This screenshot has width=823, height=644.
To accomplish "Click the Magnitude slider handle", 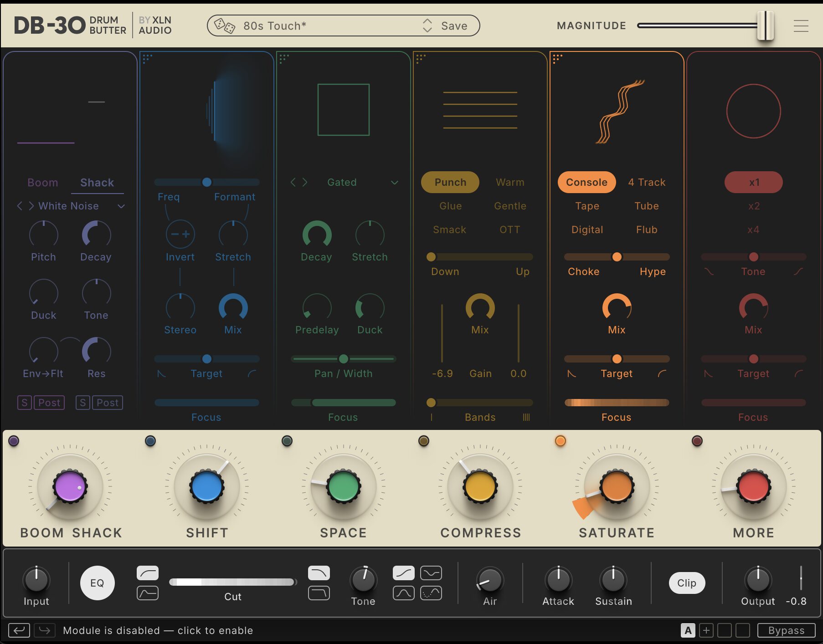I will pos(766,26).
